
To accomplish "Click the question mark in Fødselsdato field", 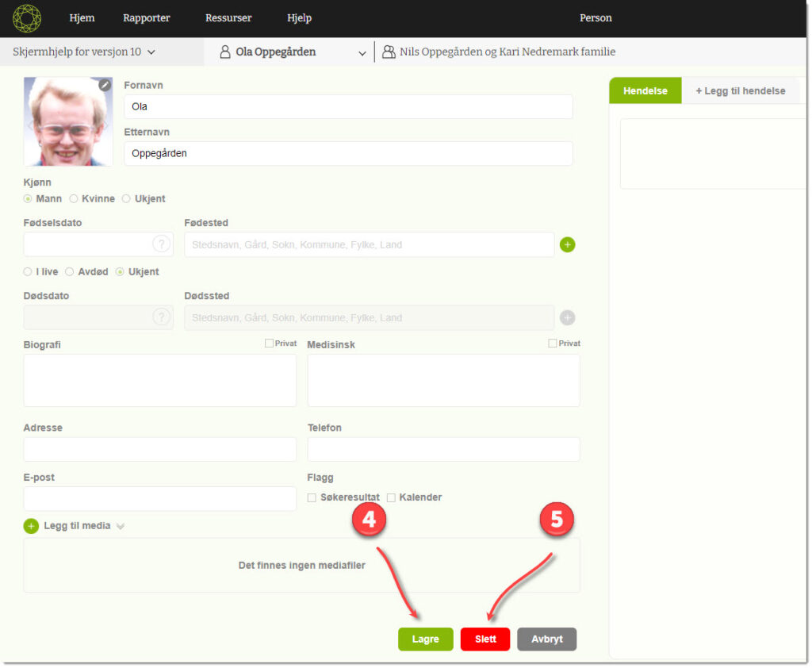I will (161, 244).
